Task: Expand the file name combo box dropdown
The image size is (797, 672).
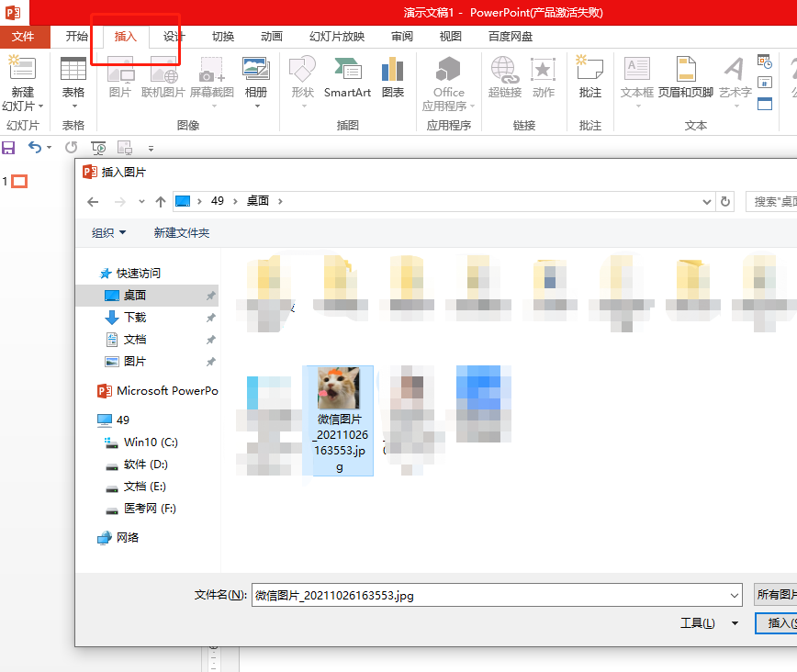Action: point(734,595)
